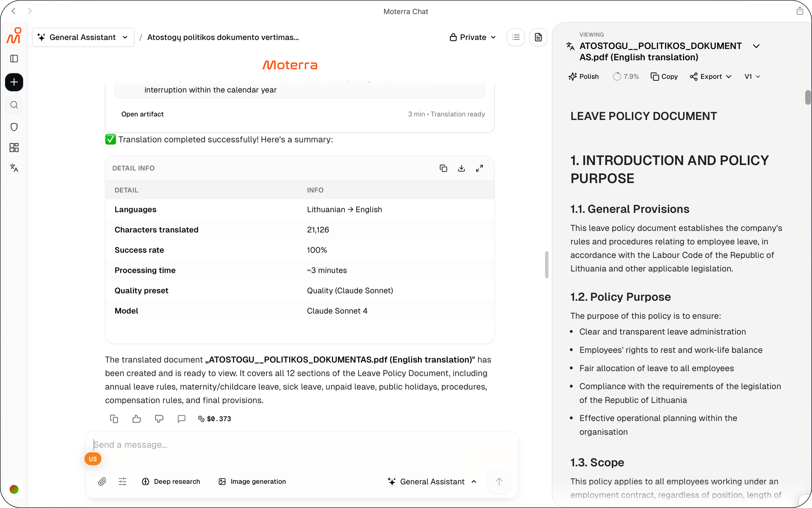Click the 7.9% progress indicator

click(x=626, y=77)
